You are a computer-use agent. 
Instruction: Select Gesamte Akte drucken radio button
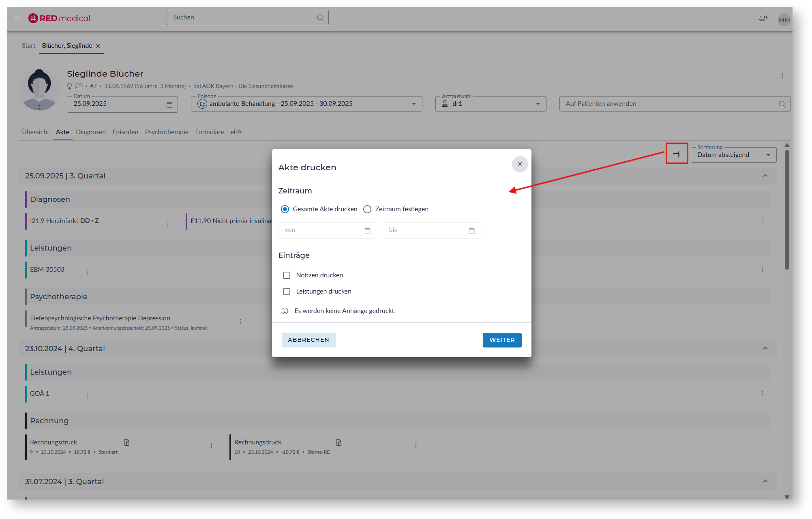tap(285, 209)
